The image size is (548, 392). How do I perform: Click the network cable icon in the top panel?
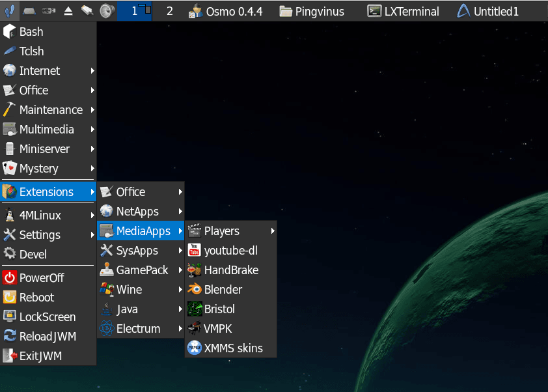87,11
